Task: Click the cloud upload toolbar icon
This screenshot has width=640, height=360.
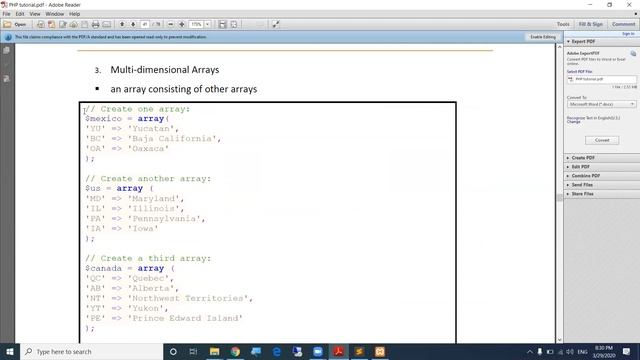Action: 73,24
